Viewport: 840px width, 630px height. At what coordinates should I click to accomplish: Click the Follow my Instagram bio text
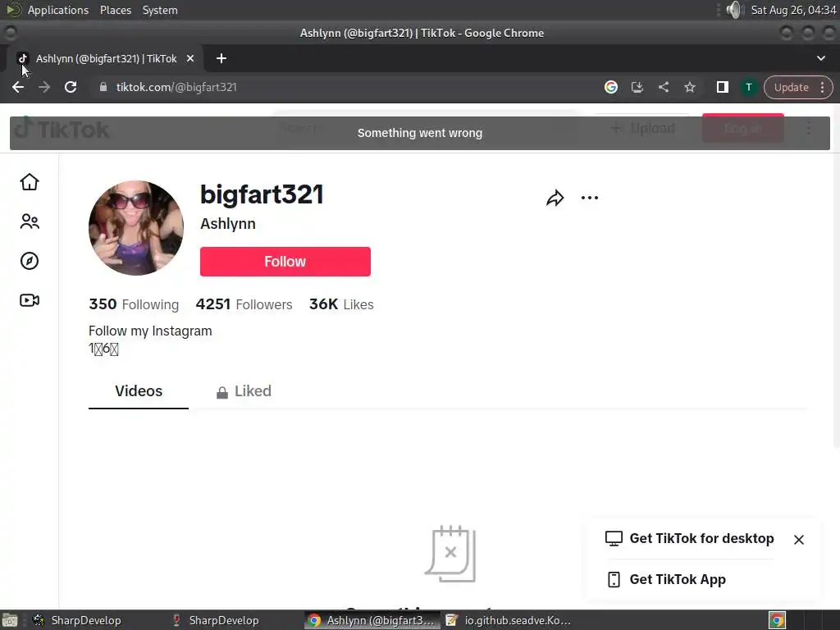pyautogui.click(x=151, y=331)
